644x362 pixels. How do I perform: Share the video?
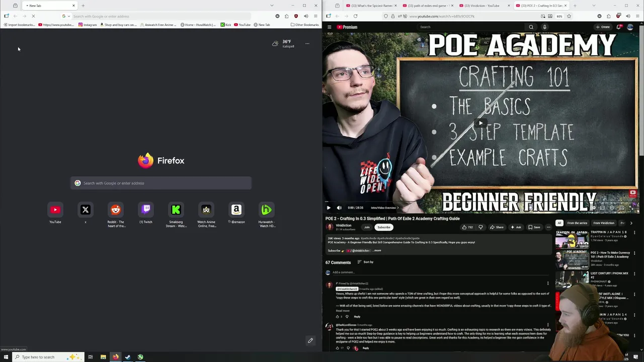tap(497, 227)
